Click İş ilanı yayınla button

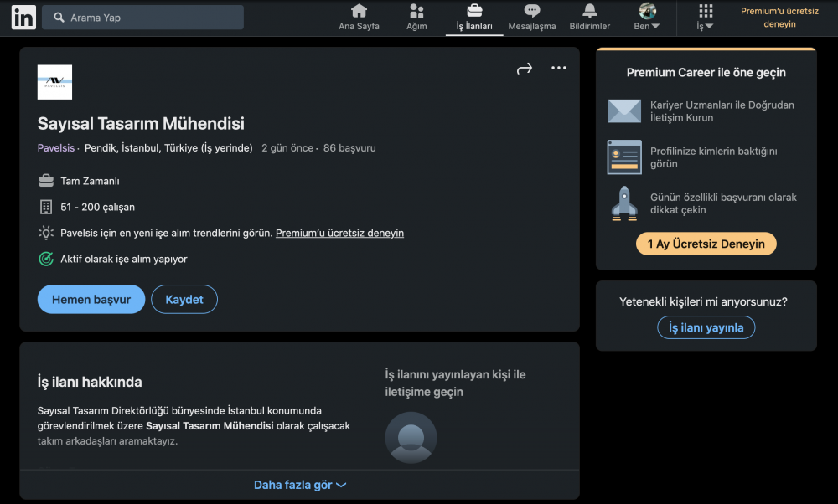(706, 327)
